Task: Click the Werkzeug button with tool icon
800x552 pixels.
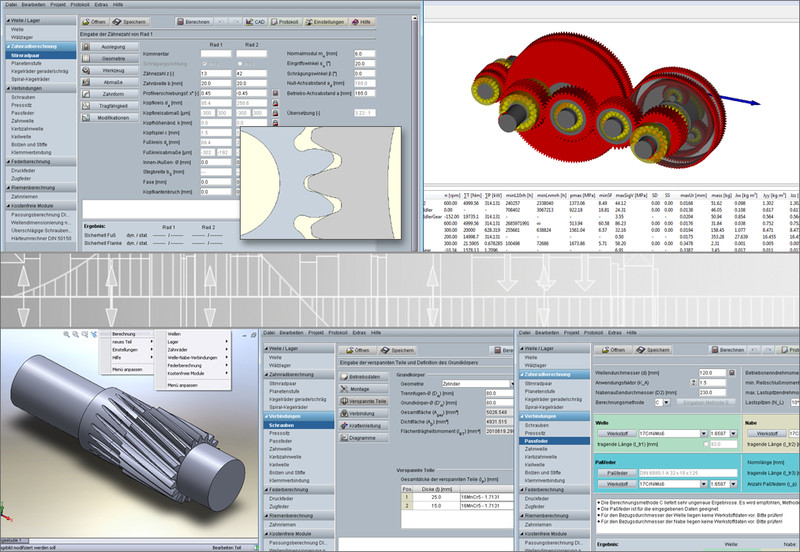Action: pos(114,71)
